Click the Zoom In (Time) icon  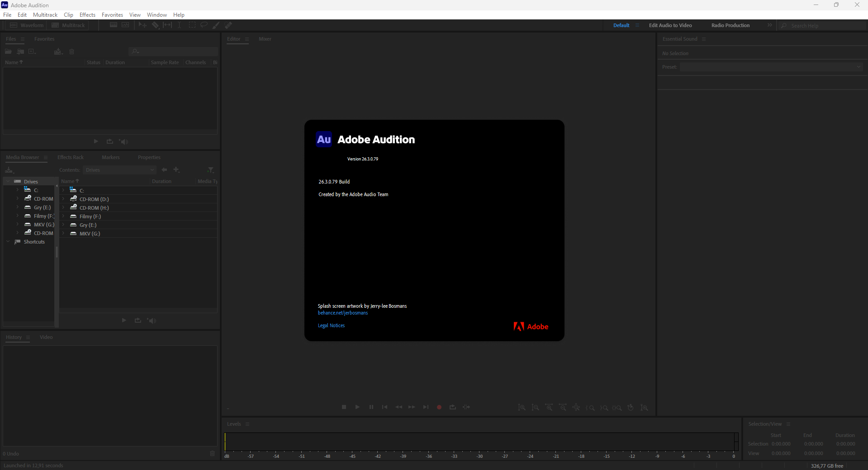point(549,408)
